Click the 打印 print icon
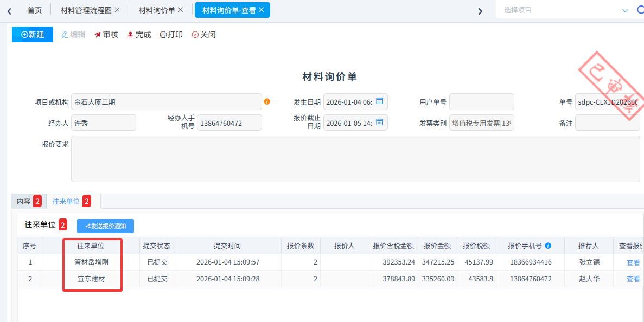Image resolution: width=644 pixels, height=322 pixels. click(163, 35)
